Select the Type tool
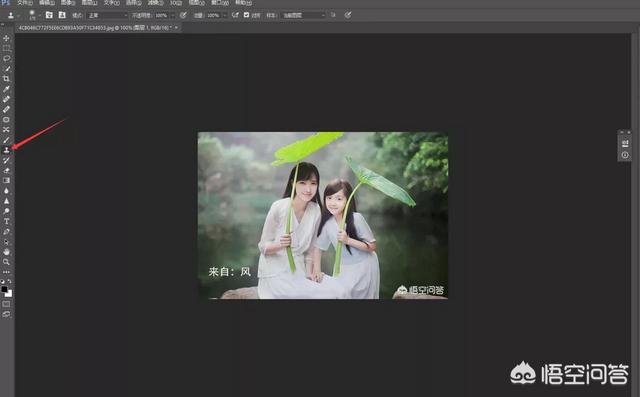 click(x=6, y=221)
